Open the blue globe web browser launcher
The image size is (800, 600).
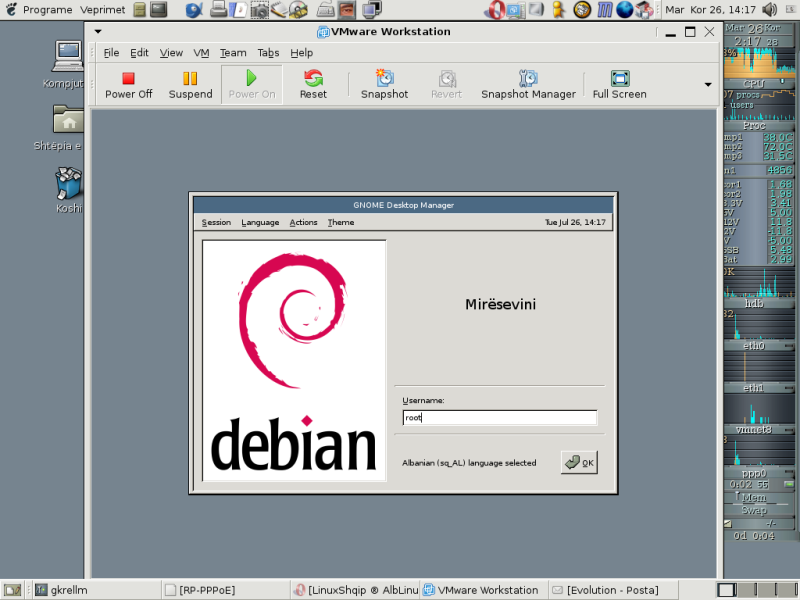624,10
